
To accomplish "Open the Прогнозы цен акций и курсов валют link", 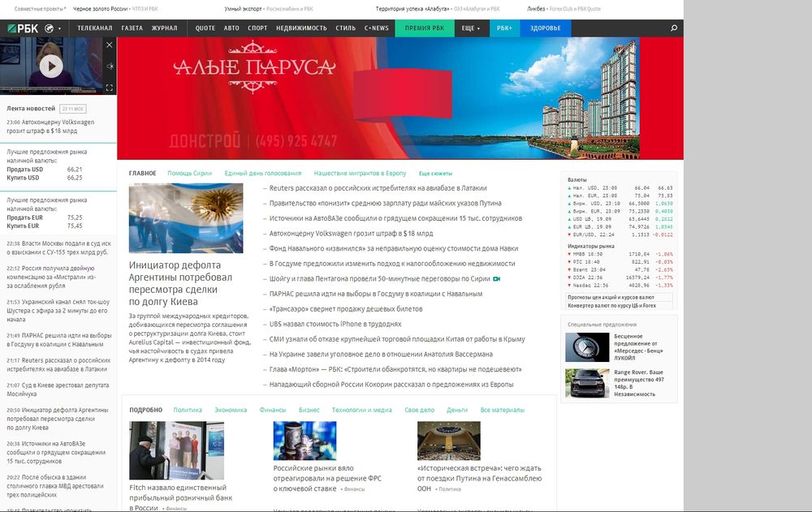I will [x=611, y=298].
